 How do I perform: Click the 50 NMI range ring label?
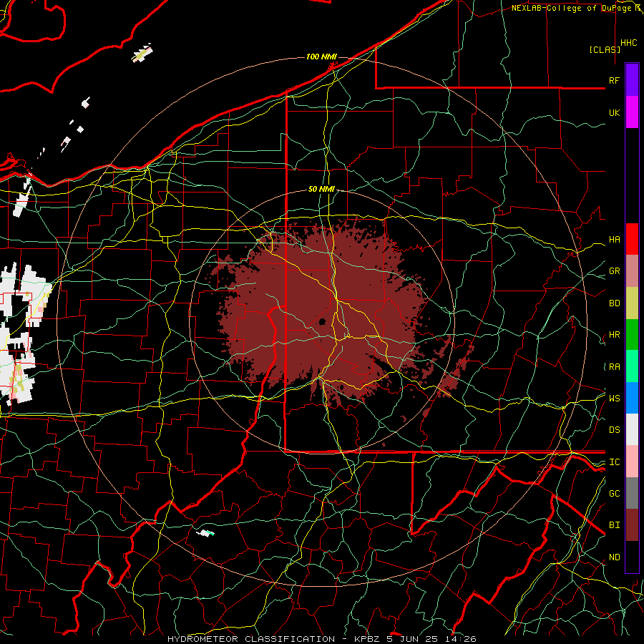click(x=321, y=189)
